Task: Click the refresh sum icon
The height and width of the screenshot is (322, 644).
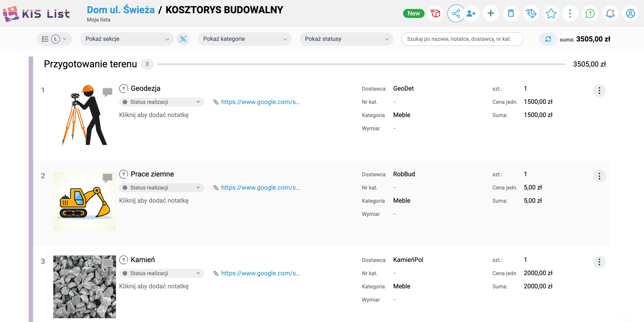Action: 548,39
